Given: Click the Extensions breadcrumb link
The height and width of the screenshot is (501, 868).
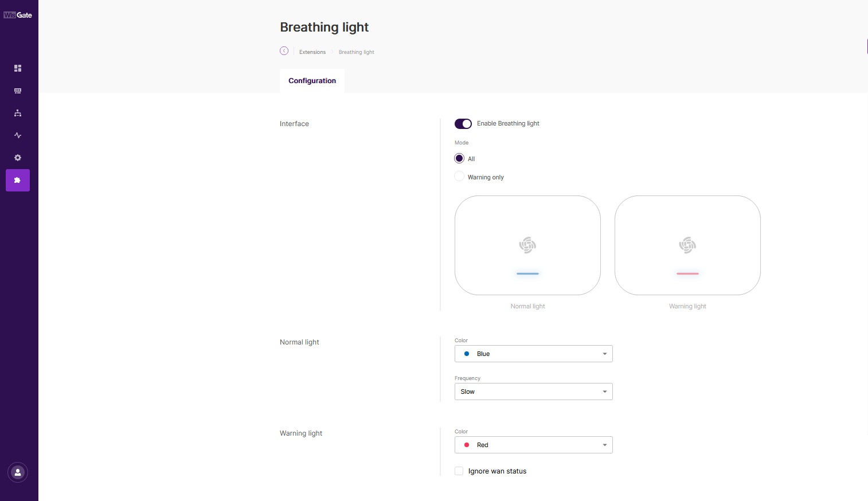Looking at the screenshot, I should coord(312,52).
